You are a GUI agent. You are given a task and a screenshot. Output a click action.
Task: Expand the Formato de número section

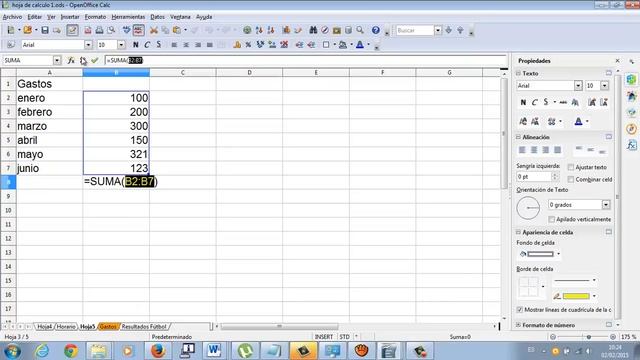click(x=518, y=325)
